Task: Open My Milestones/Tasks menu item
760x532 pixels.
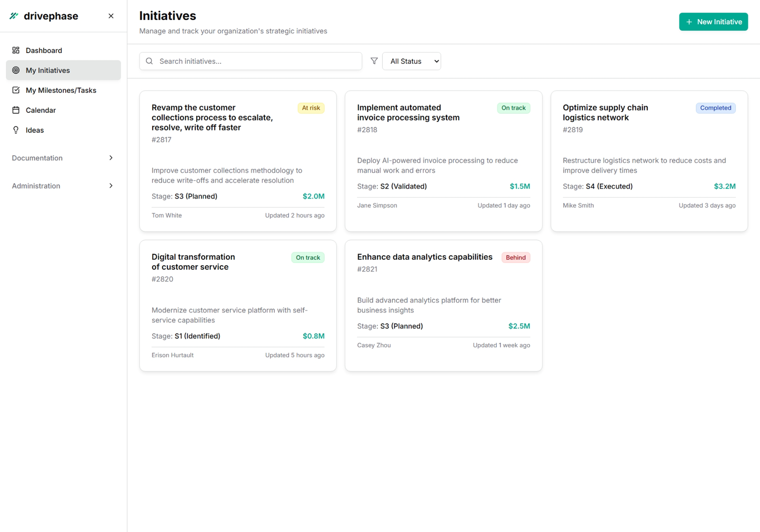Action: (x=61, y=90)
